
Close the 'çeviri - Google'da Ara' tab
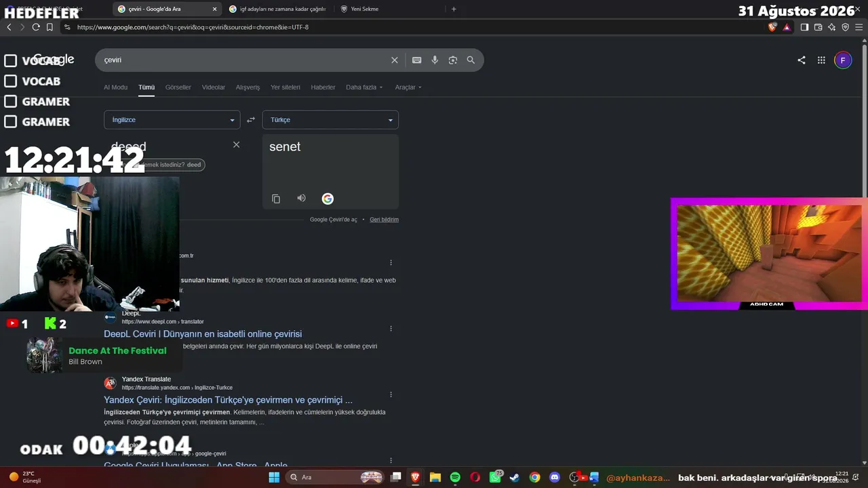click(215, 9)
